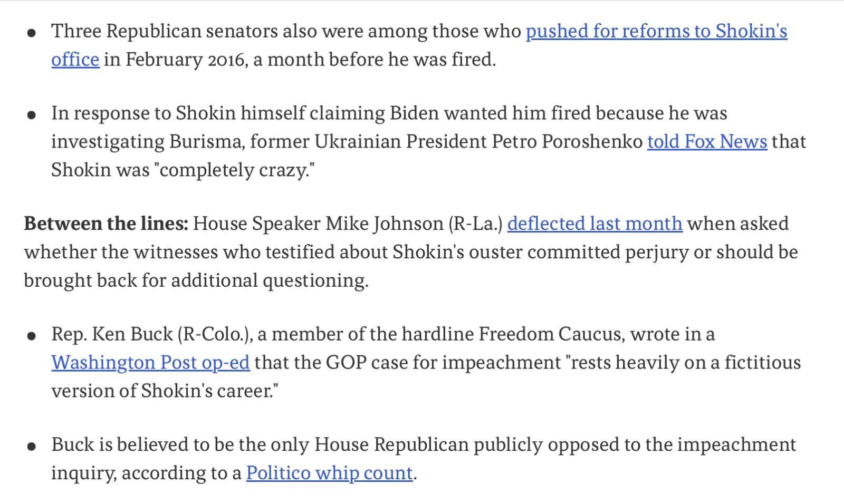
Task: Click the text 'House Speaker Mike Johnson'
Action: pyautogui.click(x=318, y=224)
